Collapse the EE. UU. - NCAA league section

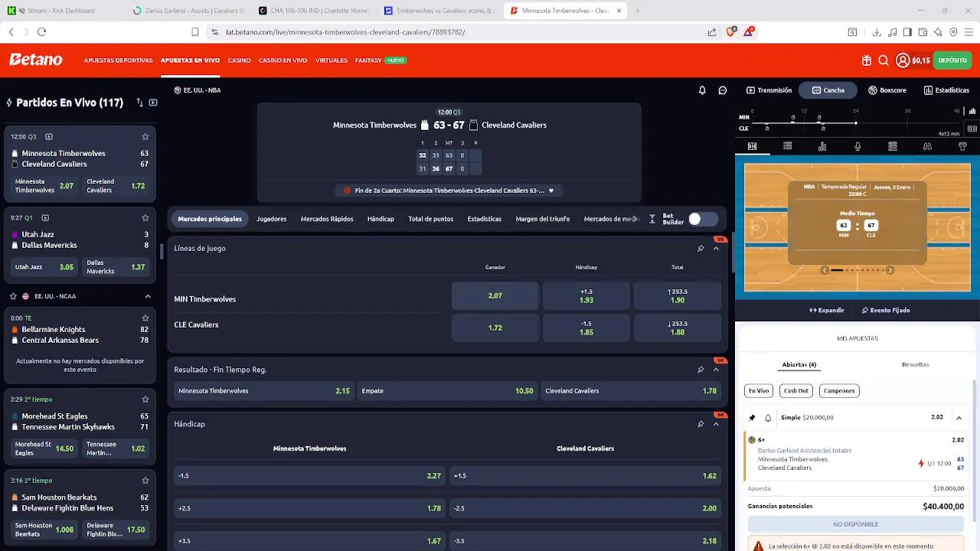[x=148, y=296]
